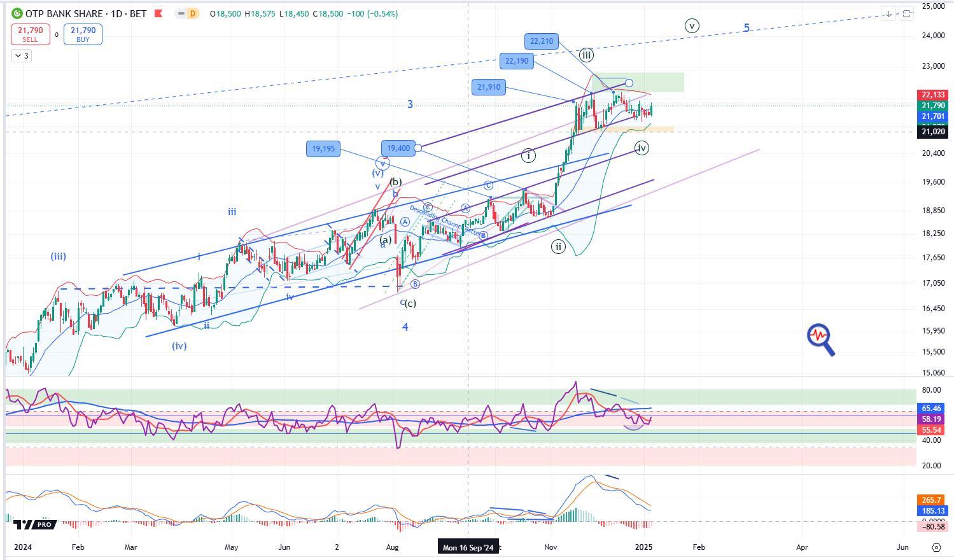Select the (iii) wave label on the left

[x=59, y=256]
